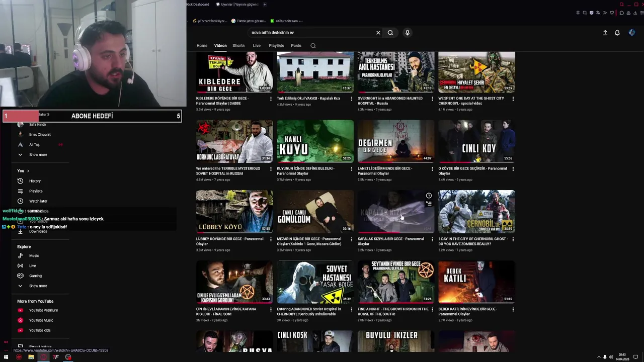The height and width of the screenshot is (362, 644).
Task: Open more options for LÜBBEY KÖYÜNDE video
Action: coord(271,239)
